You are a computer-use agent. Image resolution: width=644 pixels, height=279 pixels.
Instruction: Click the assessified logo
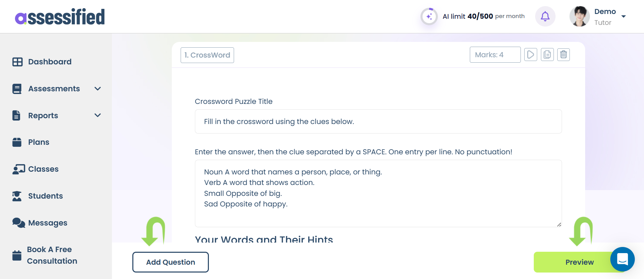(x=60, y=17)
